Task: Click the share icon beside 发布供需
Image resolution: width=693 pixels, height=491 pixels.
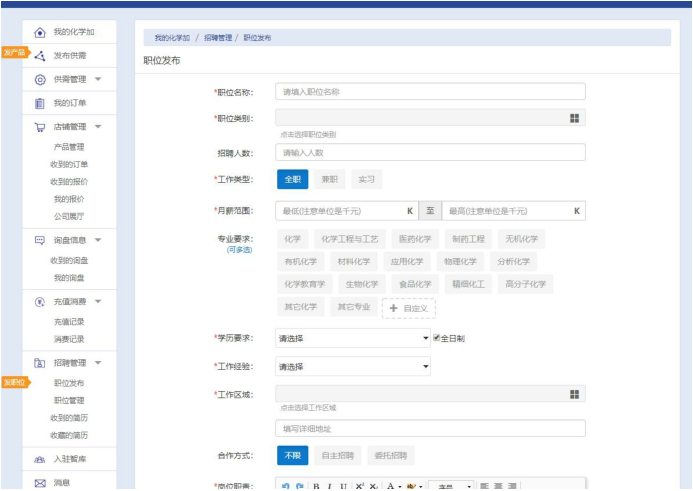Action: point(40,56)
